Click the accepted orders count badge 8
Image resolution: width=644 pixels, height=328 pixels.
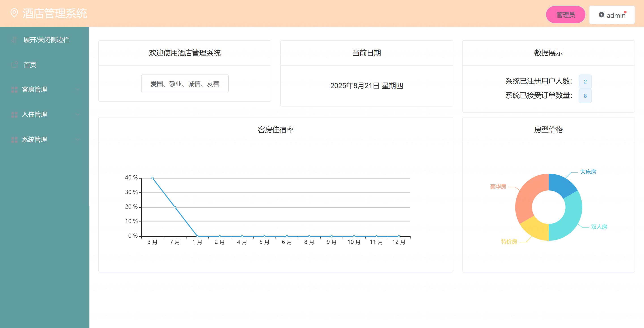[585, 96]
